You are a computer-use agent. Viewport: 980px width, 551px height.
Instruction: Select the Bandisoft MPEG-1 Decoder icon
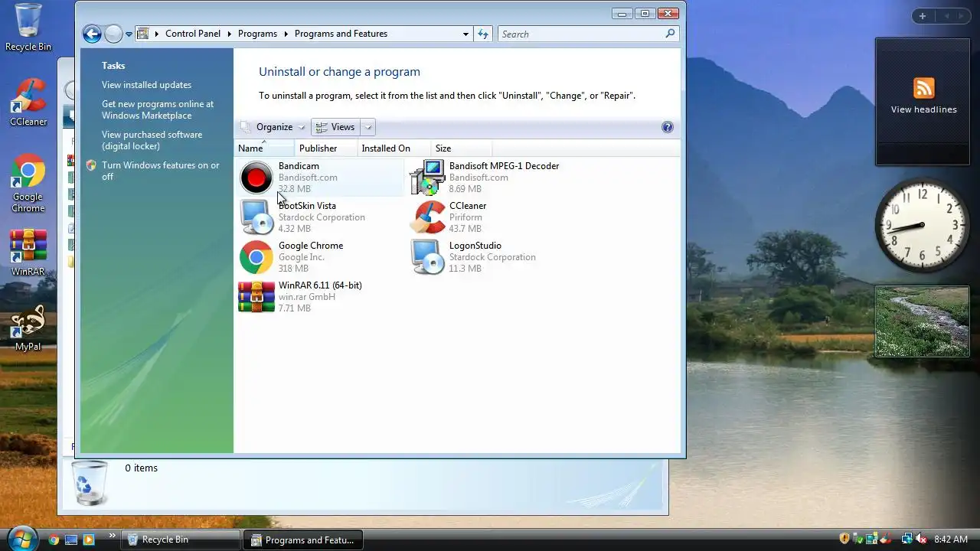(x=427, y=178)
